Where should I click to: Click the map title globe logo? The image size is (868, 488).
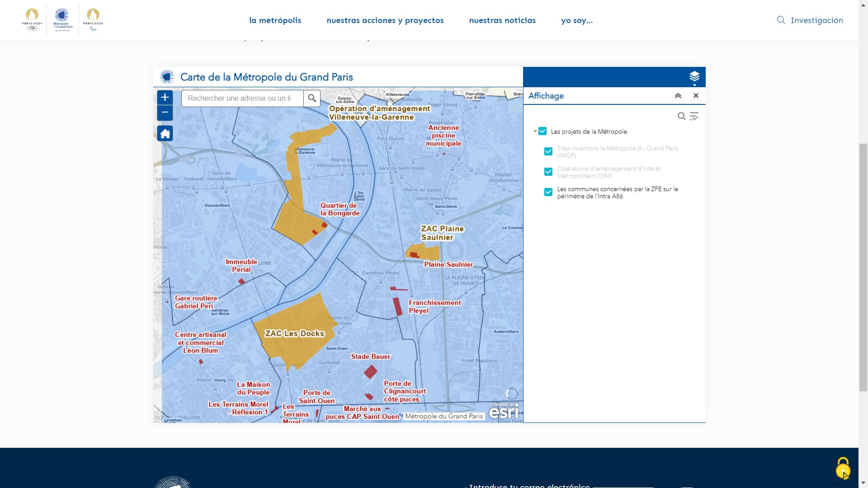[167, 77]
